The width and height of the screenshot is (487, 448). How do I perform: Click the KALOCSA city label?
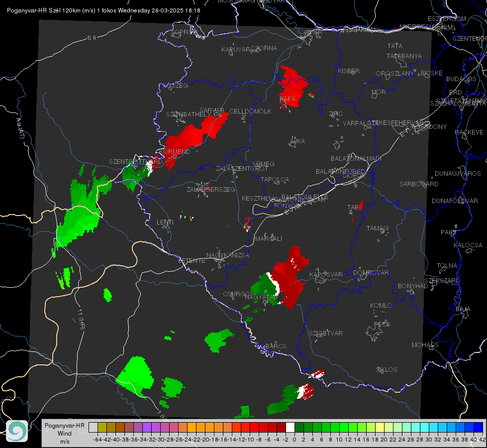[468, 245]
